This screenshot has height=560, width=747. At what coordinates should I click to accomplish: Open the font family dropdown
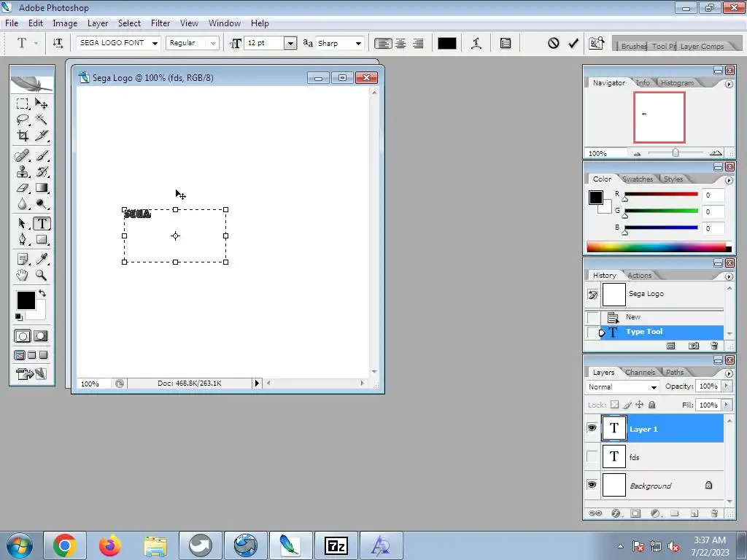pyautogui.click(x=155, y=43)
